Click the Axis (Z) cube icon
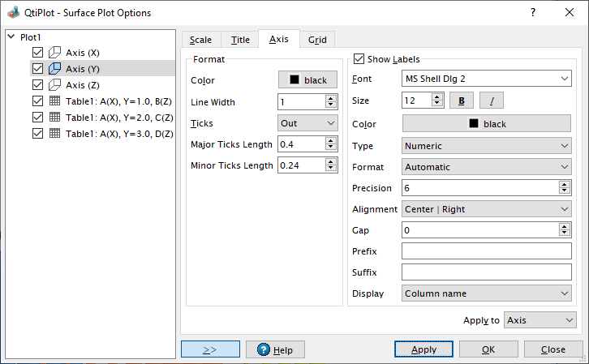Screen dimensions: 589x364 click(55, 85)
